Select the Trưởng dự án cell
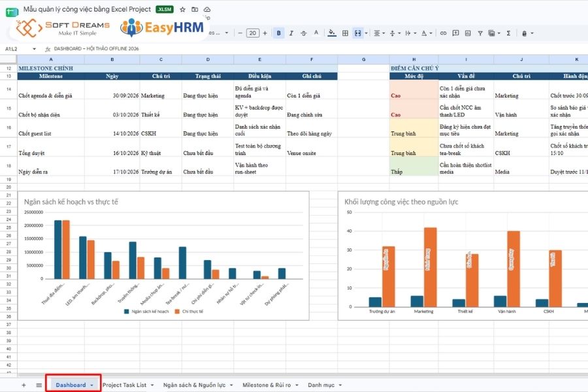The height and width of the screenshot is (392, 588). coord(161,166)
